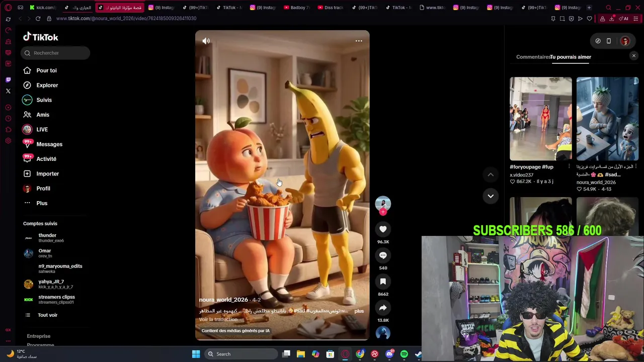The image size is (644, 362).
Task: Expand the Entreprise footer section
Action: 38,336
